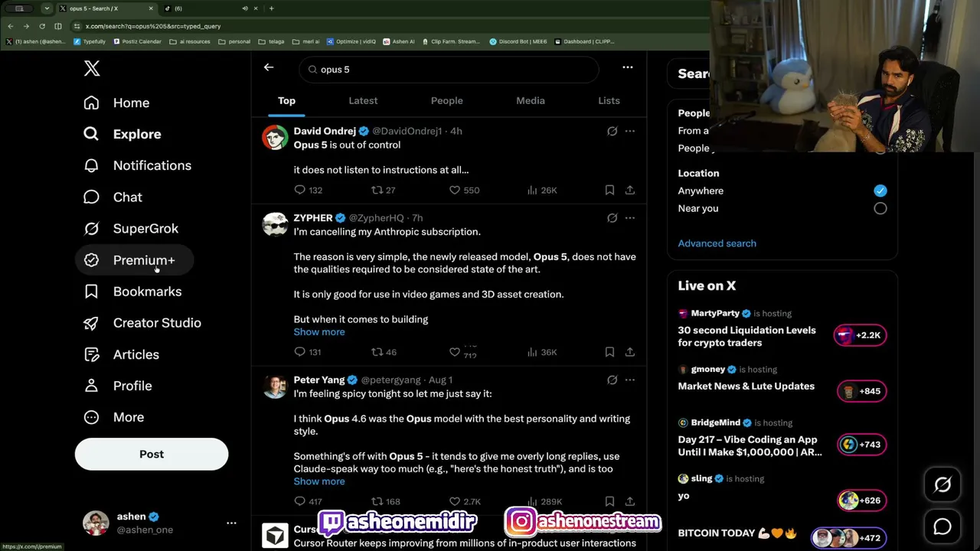
Task: Open the 'Discord Bot | MEE6' bookmark
Action: [518, 41]
